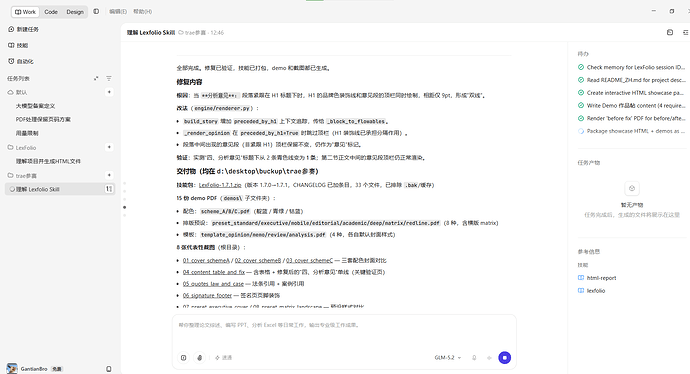Open the filter icon beside 任务列表
The height and width of the screenshot is (374, 690).
point(109,78)
